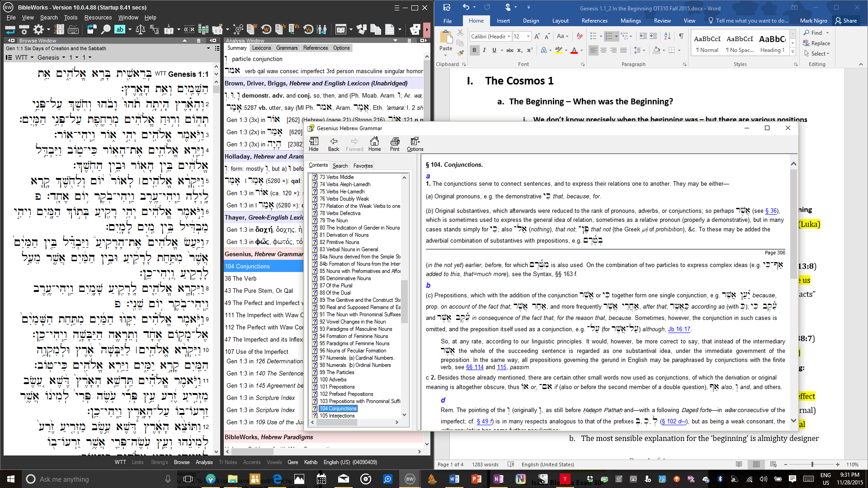Click the balance scales icon in BibleWorks toolbar
This screenshot has width=868, height=488.
(x=141, y=30)
